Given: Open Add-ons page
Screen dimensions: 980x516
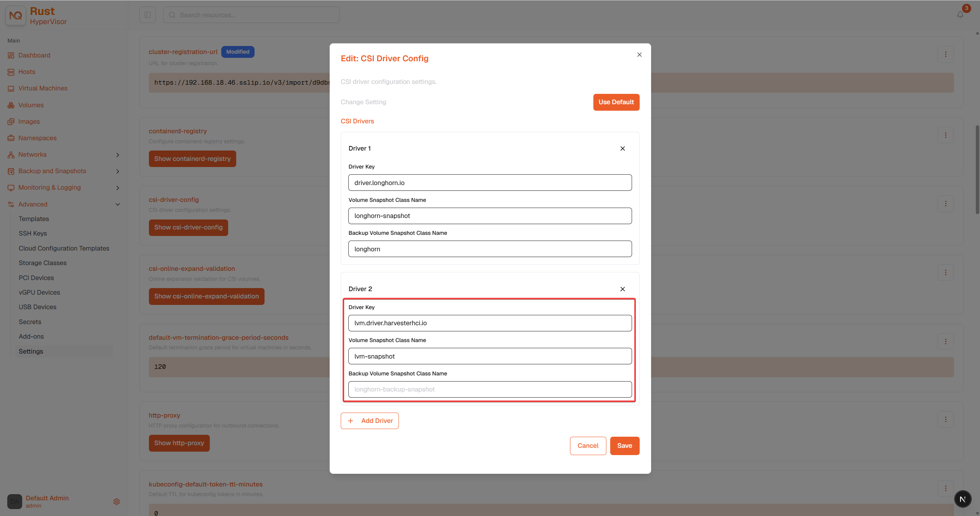Looking at the screenshot, I should [31, 336].
